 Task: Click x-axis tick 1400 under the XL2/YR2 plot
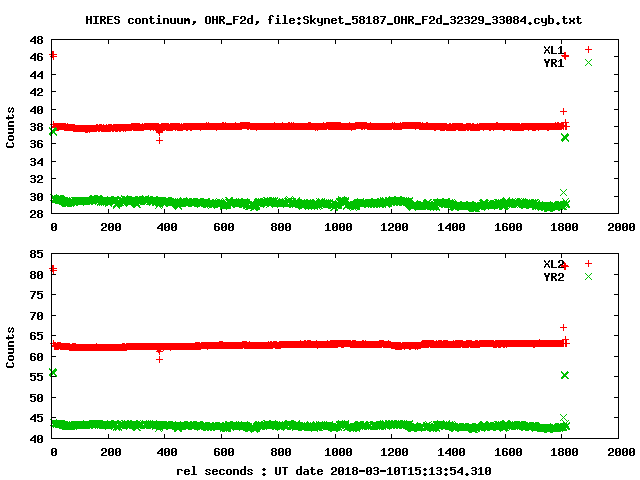coord(451,452)
